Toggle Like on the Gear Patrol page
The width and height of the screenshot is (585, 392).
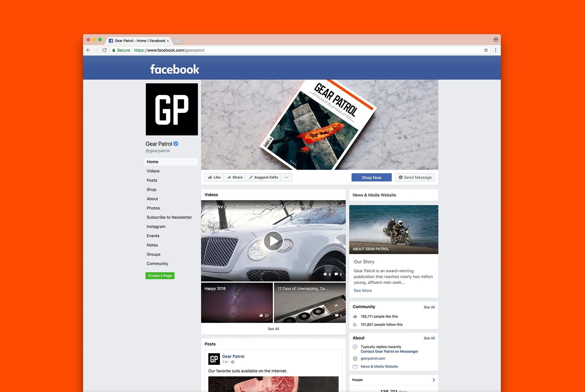point(214,177)
